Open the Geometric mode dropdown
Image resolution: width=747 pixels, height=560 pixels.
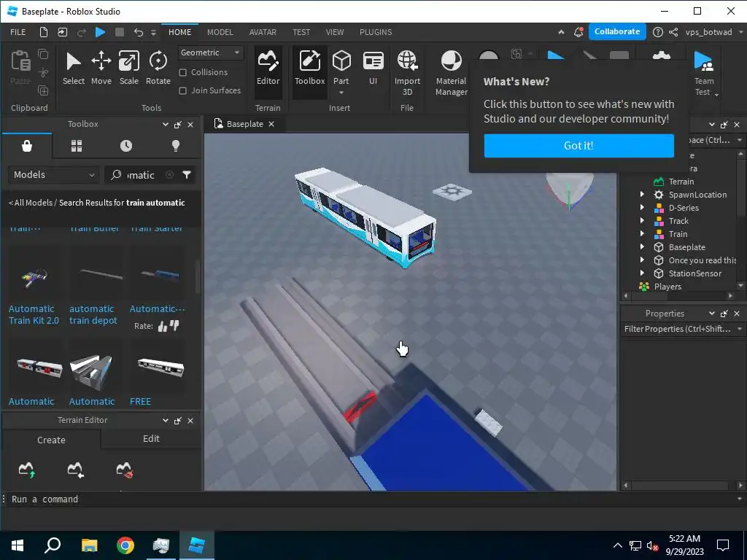coord(211,52)
